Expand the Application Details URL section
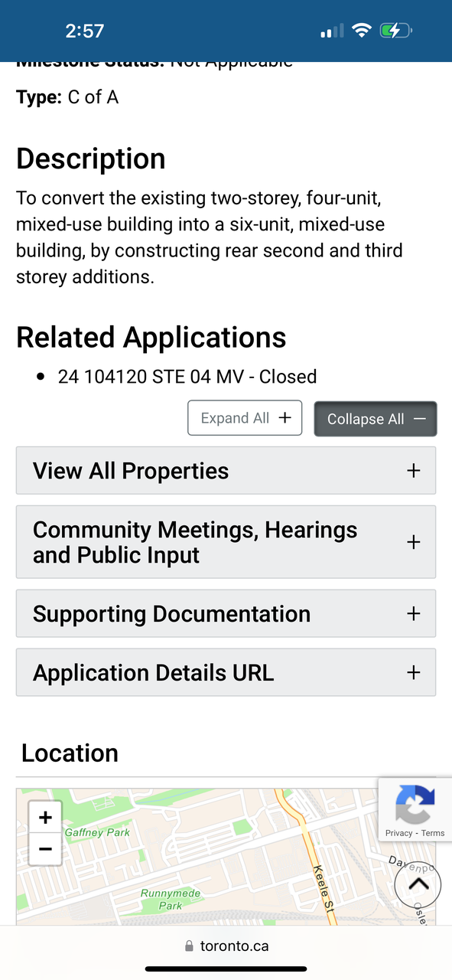The width and height of the screenshot is (452, 980). coord(226,672)
